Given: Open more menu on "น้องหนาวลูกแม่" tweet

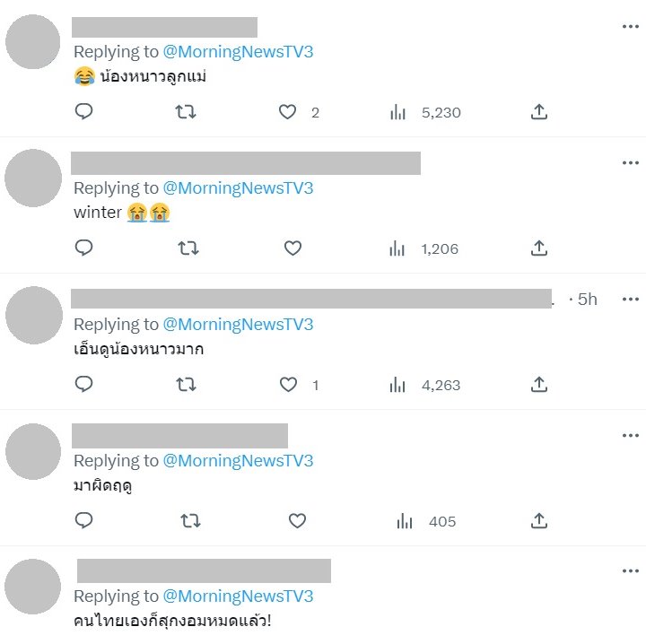Looking at the screenshot, I should [630, 27].
